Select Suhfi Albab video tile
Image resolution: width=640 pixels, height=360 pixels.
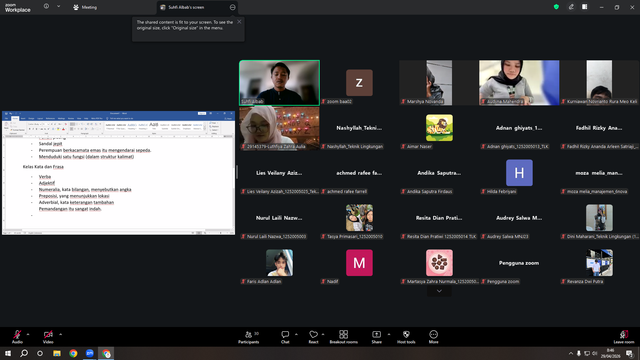click(x=279, y=83)
